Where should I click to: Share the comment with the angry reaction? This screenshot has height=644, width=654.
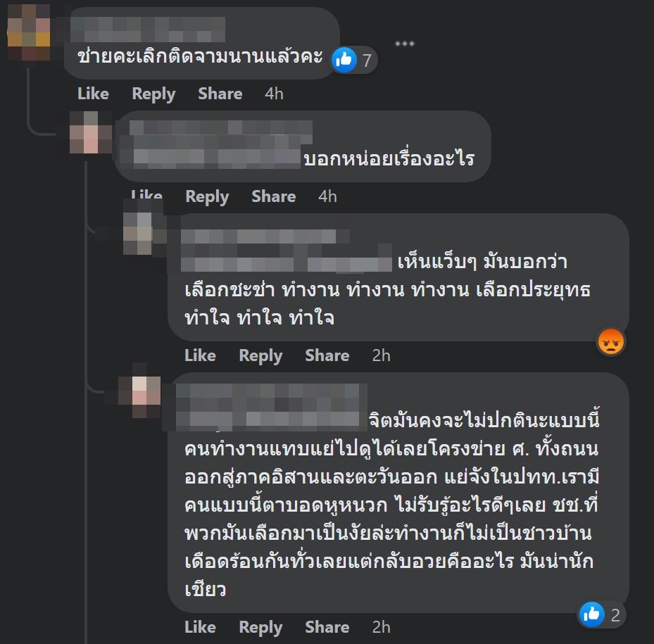pyautogui.click(x=327, y=355)
